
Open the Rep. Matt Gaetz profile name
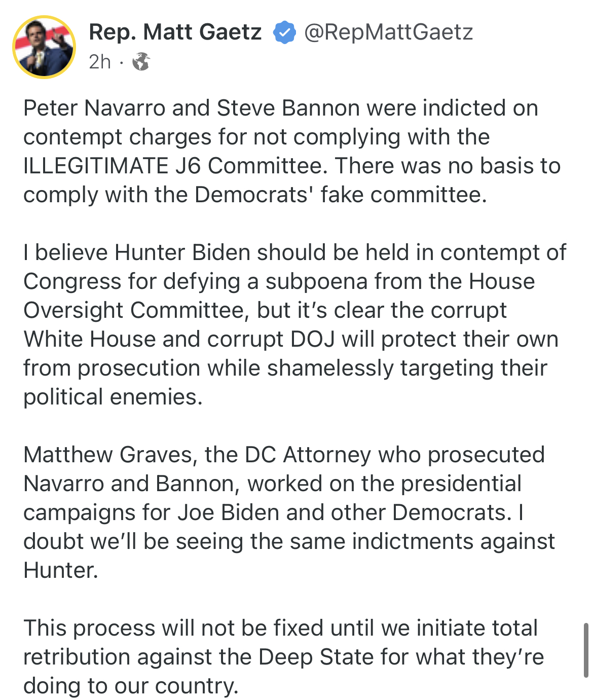click(x=175, y=32)
